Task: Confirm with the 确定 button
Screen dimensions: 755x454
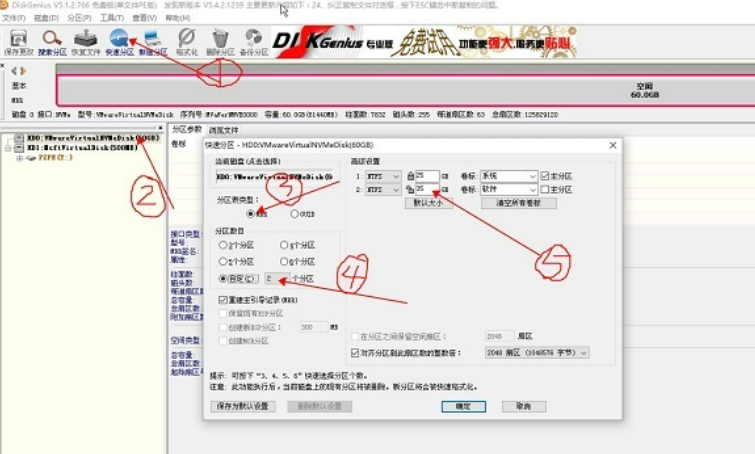Action: coord(463,406)
